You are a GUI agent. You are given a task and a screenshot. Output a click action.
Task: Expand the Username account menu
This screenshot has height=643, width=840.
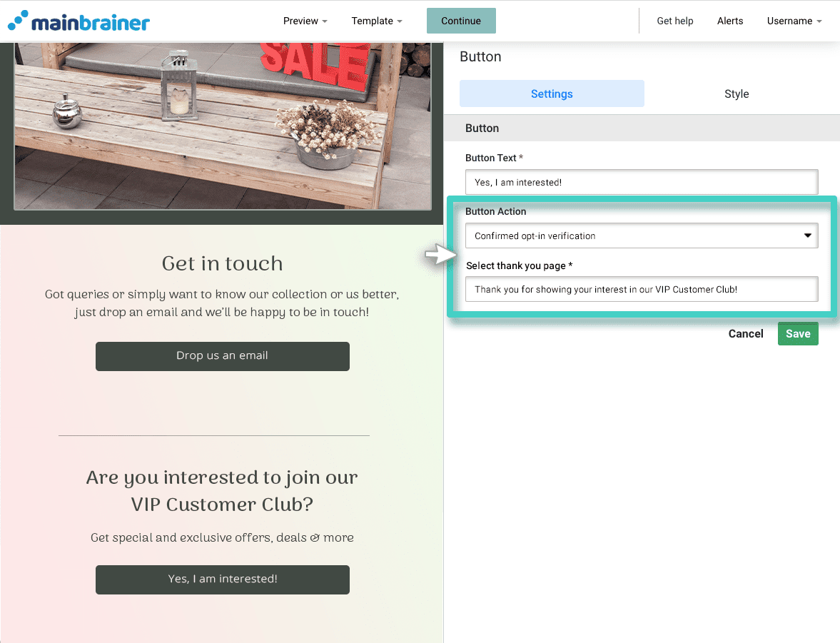coord(794,21)
